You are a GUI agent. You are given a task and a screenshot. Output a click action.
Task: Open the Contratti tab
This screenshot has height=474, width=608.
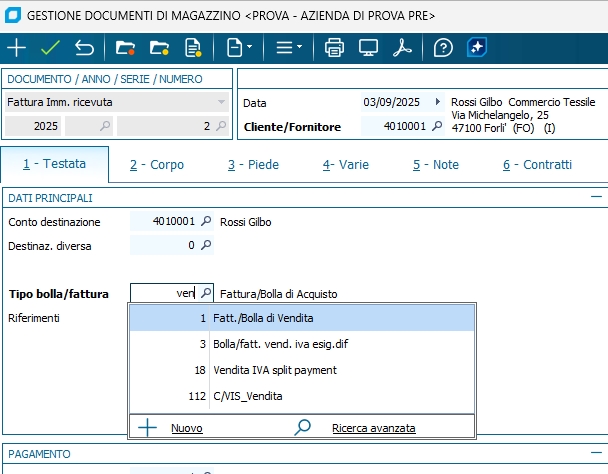point(537,165)
